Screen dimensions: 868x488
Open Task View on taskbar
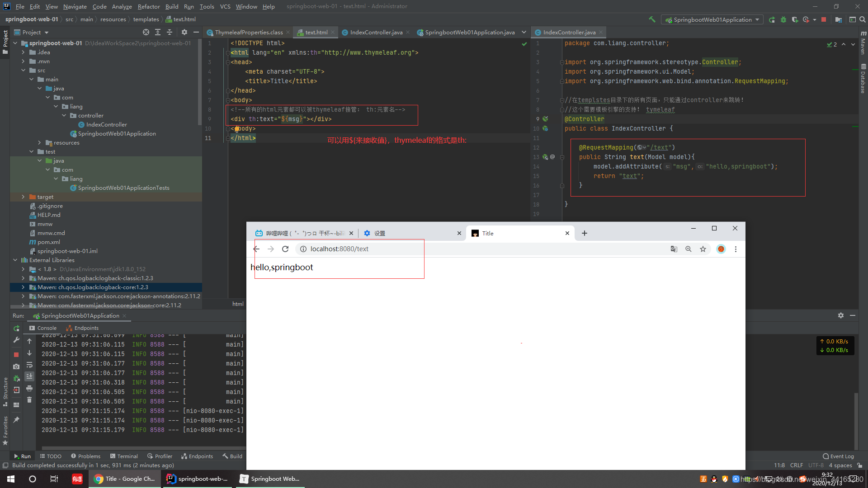coord(54,479)
